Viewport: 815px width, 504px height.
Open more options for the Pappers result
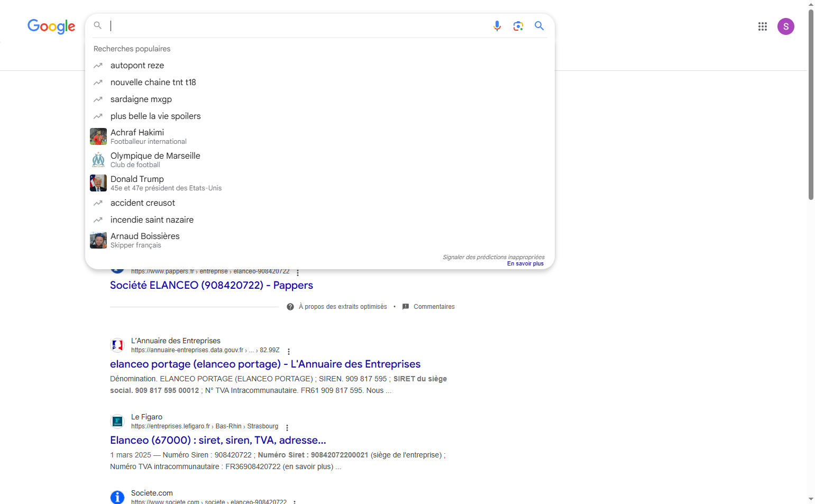tap(298, 272)
